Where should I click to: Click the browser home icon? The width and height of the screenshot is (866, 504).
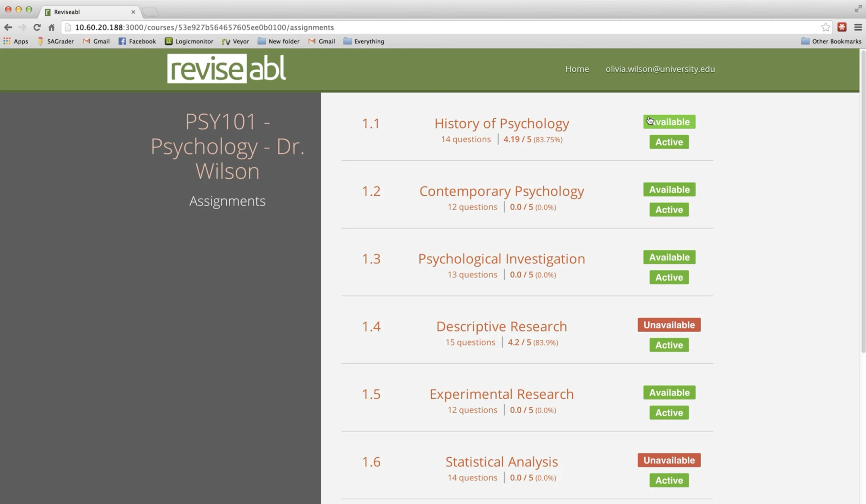[51, 27]
